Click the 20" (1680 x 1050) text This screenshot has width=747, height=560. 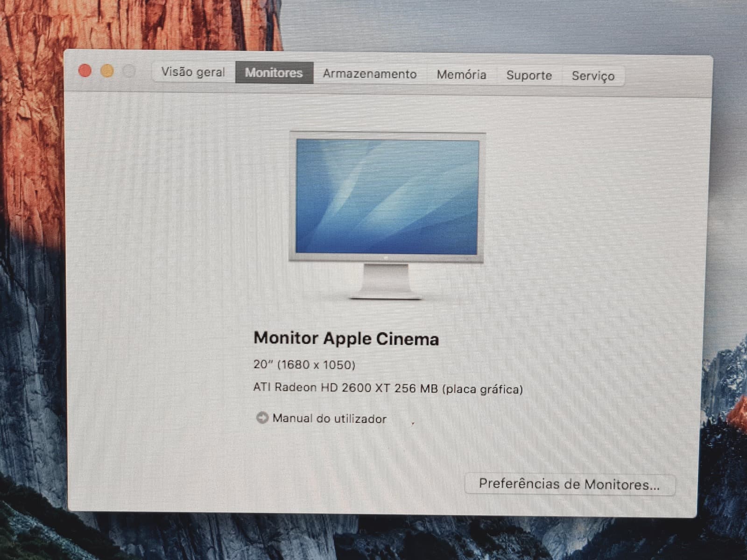304,364
